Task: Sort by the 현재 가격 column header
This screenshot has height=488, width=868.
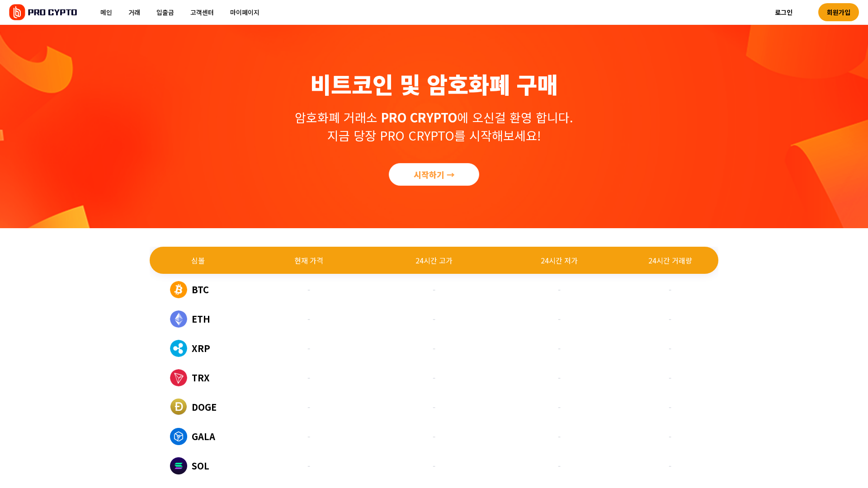Action: click(309, 260)
